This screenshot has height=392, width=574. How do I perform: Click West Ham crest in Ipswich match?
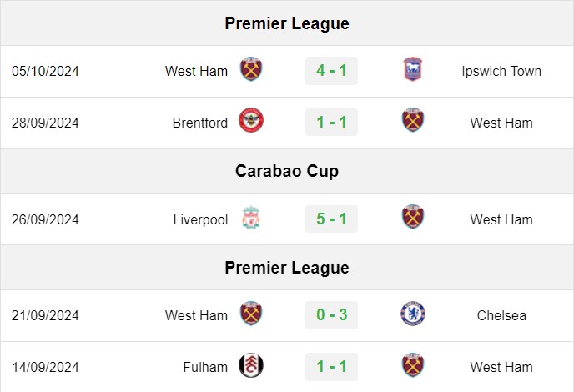[251, 69]
